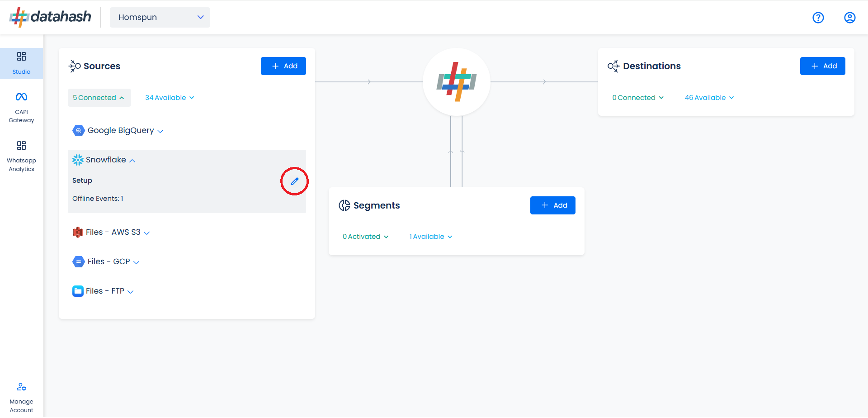Click Add button in Sources panel
This screenshot has height=418, width=868.
(283, 66)
